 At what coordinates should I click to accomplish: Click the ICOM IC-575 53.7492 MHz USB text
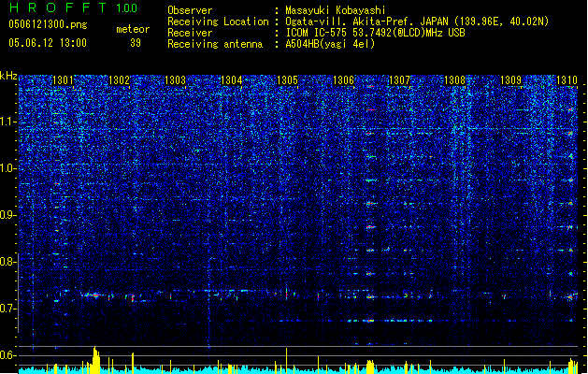(375, 33)
